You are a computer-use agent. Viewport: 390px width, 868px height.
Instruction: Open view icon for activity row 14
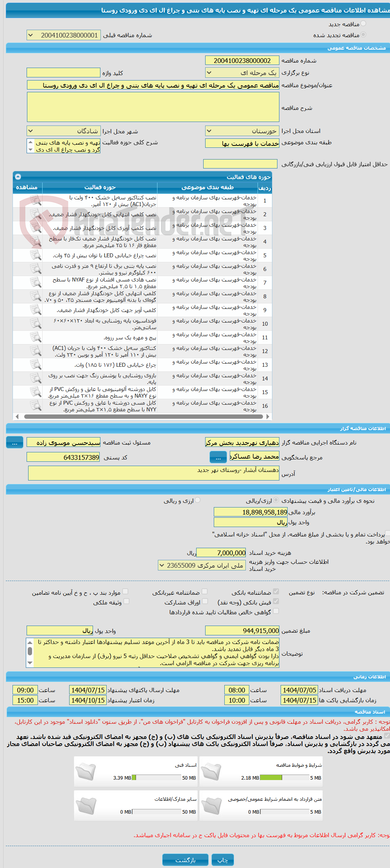click(36, 378)
